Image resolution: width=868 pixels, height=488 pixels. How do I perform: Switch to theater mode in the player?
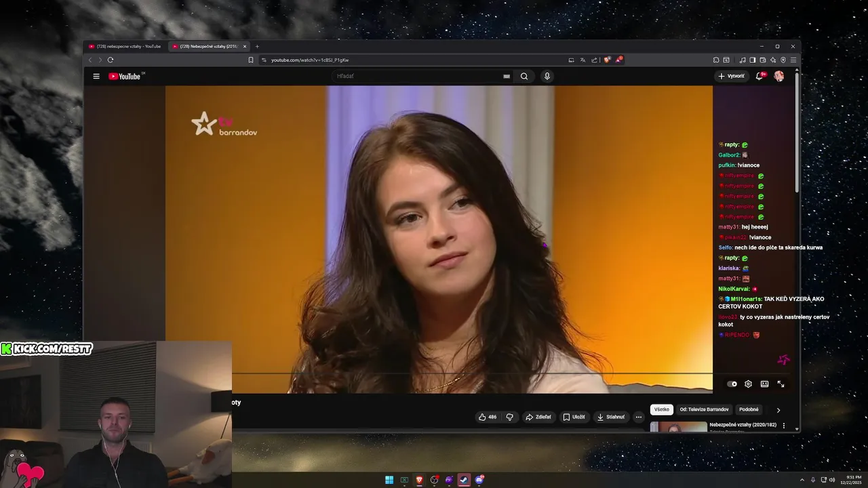[764, 384]
